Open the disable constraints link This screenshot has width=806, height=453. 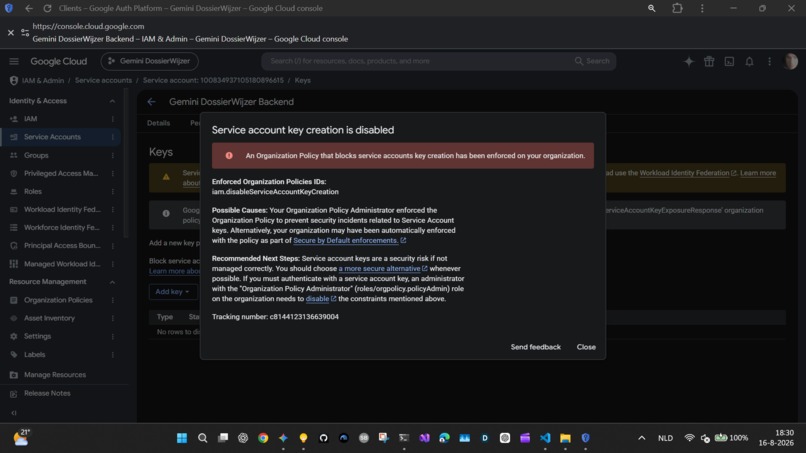coord(321,299)
